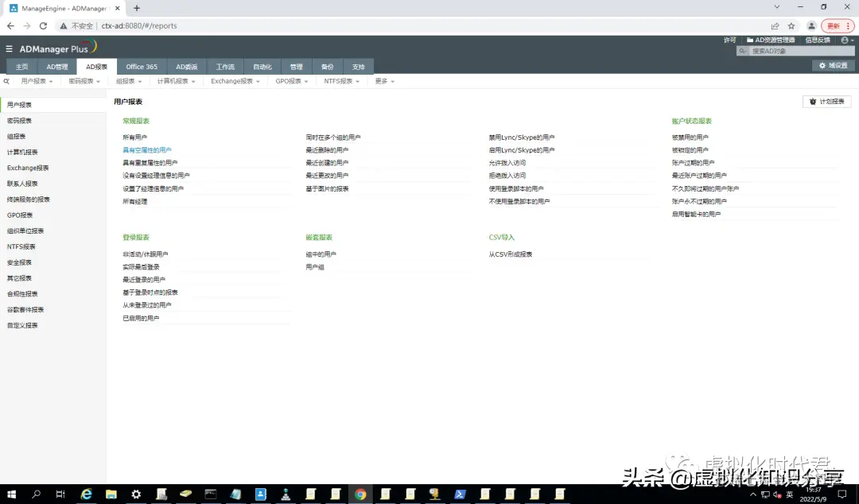
Task: Open the AD资源管理器 (AD Explorer) icon
Action: point(748,39)
